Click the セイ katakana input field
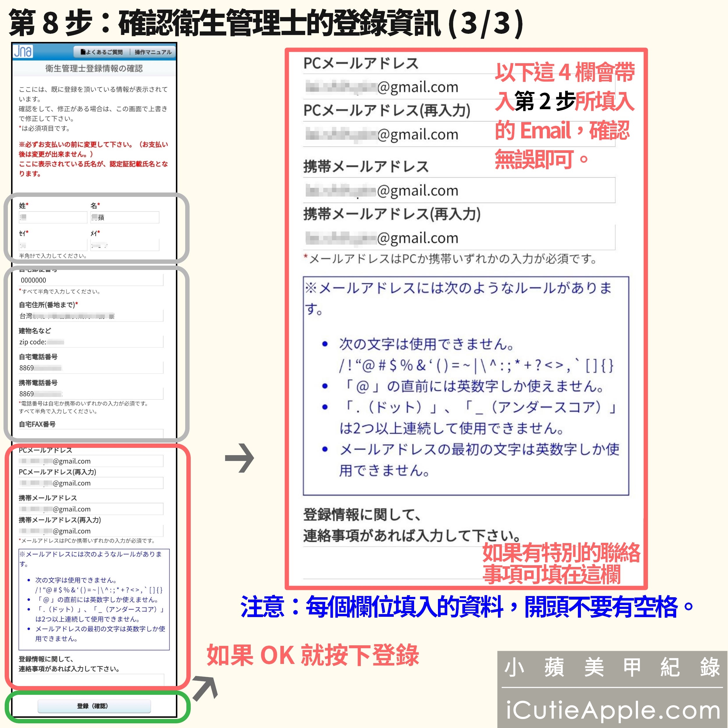This screenshot has width=728, height=728. click(x=53, y=245)
